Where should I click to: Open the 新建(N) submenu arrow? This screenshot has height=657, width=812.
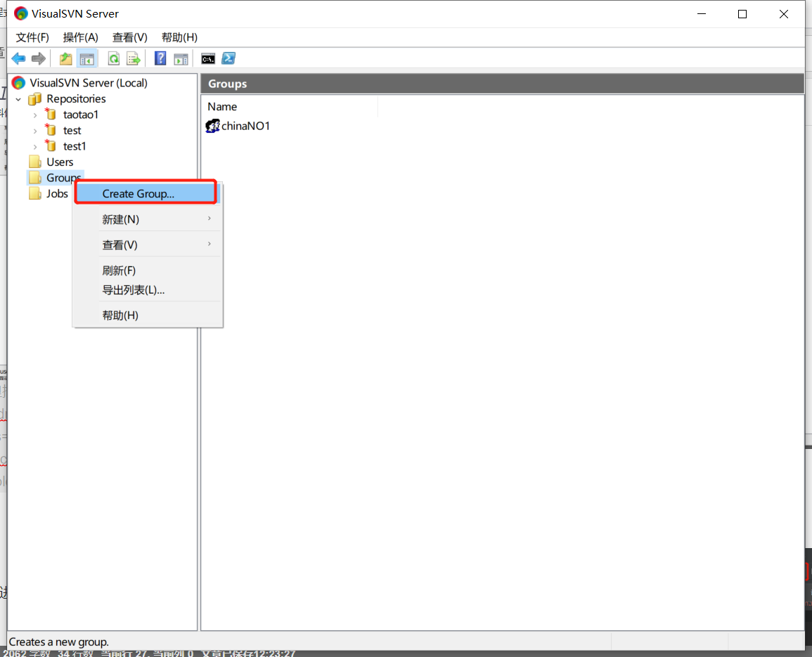pos(210,219)
